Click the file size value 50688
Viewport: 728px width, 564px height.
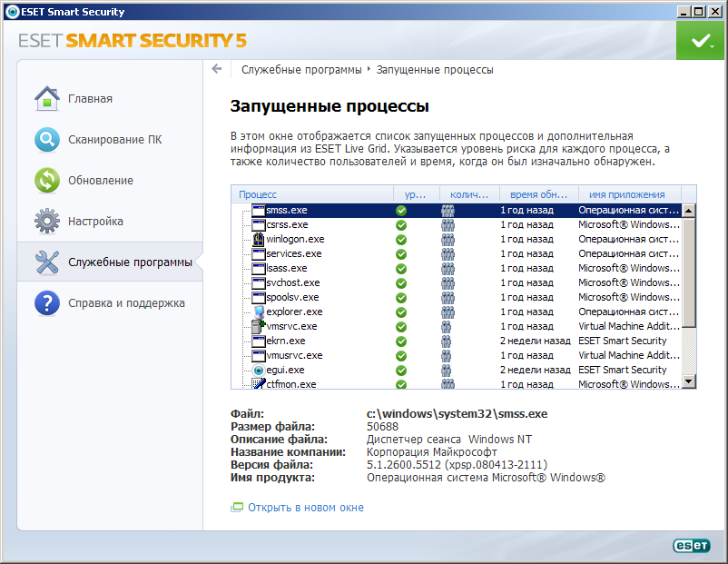point(382,427)
